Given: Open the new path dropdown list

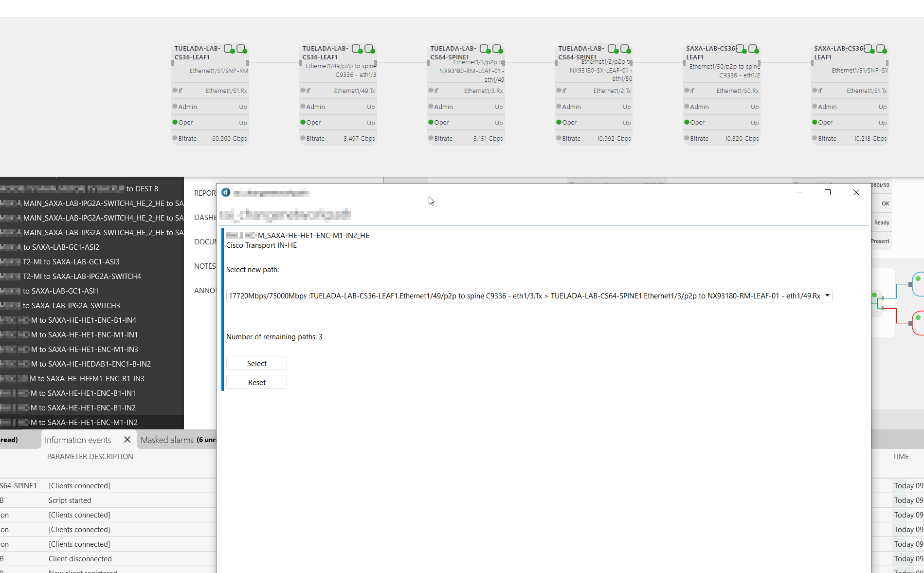Looking at the screenshot, I should tap(827, 296).
